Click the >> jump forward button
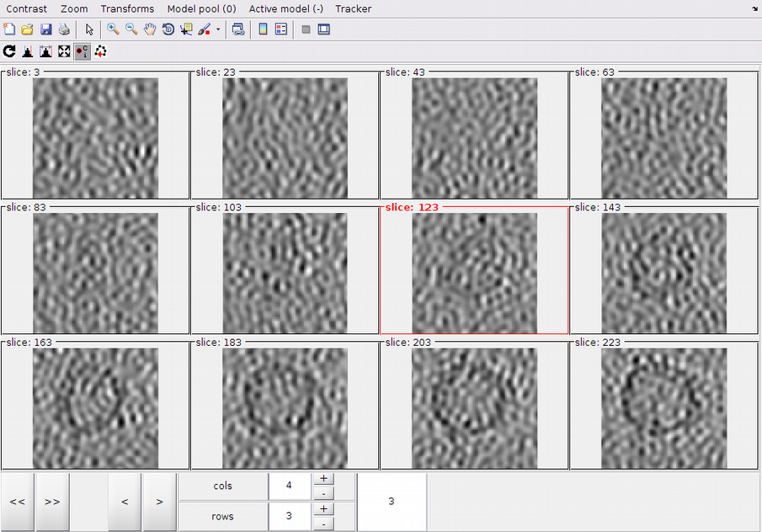 (x=52, y=502)
